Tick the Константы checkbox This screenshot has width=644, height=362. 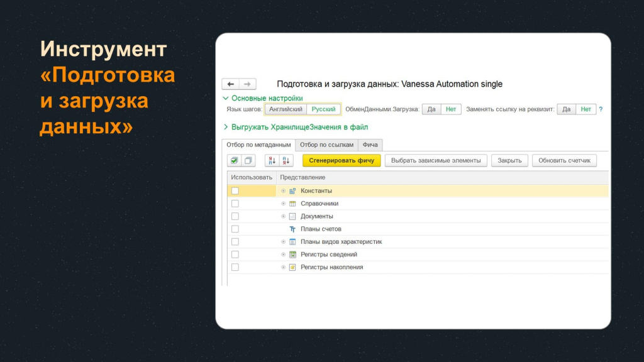235,191
